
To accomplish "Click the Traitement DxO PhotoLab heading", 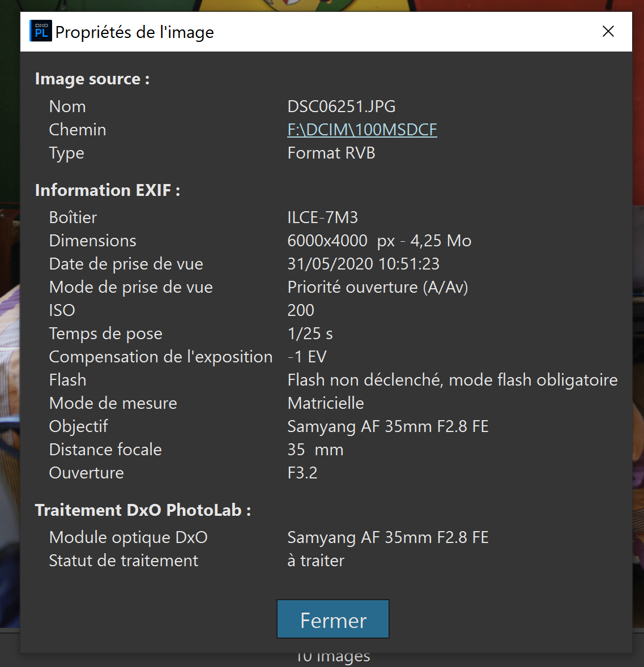I will click(143, 510).
